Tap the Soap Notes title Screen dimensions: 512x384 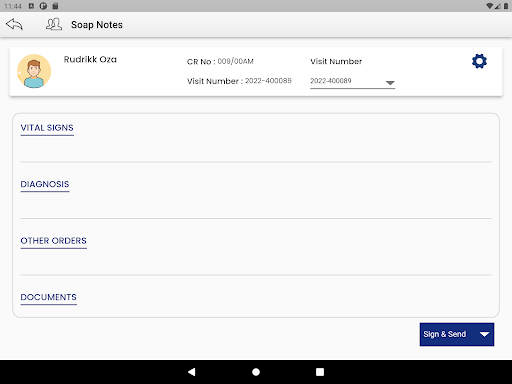pos(97,25)
